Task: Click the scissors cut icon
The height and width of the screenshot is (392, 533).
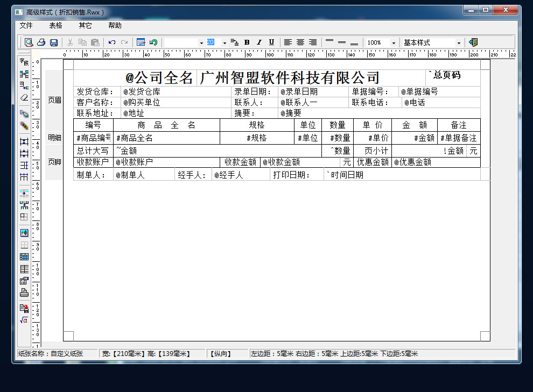Action: pos(70,42)
